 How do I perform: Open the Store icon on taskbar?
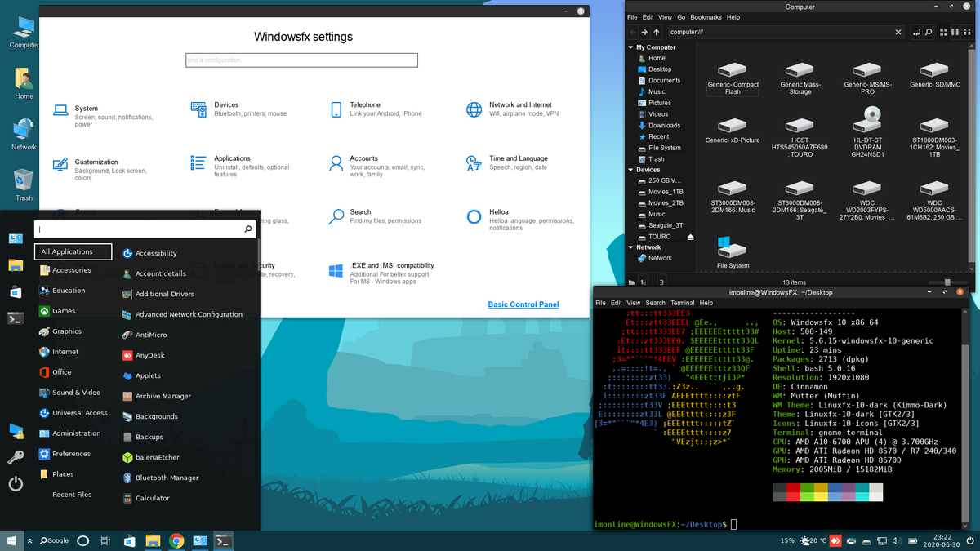[129, 540]
